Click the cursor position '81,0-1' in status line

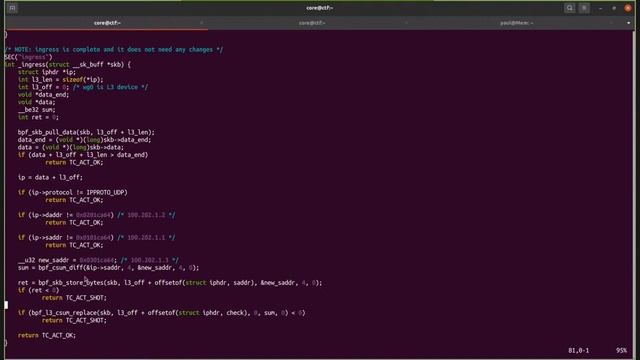[578, 351]
